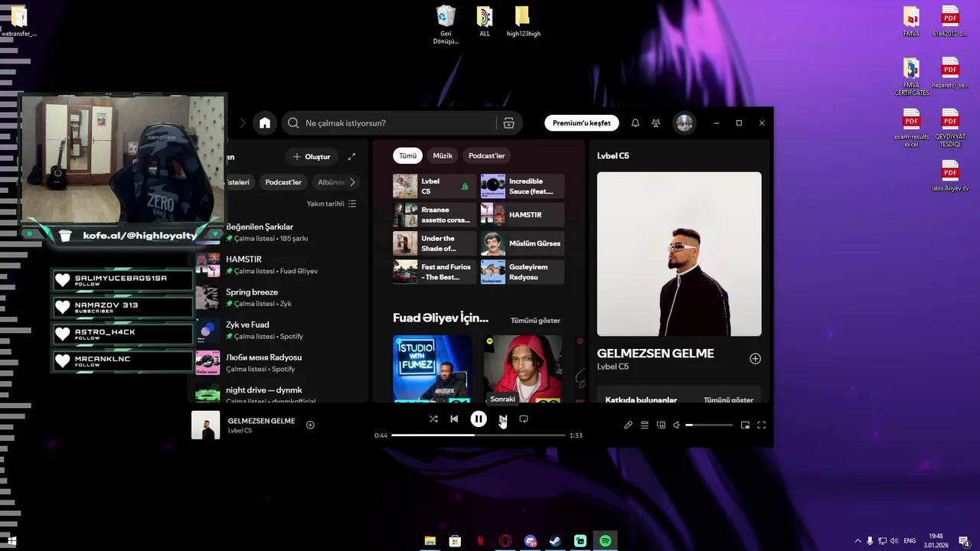Open the Oluştur create menu
980x551 pixels.
click(x=312, y=157)
